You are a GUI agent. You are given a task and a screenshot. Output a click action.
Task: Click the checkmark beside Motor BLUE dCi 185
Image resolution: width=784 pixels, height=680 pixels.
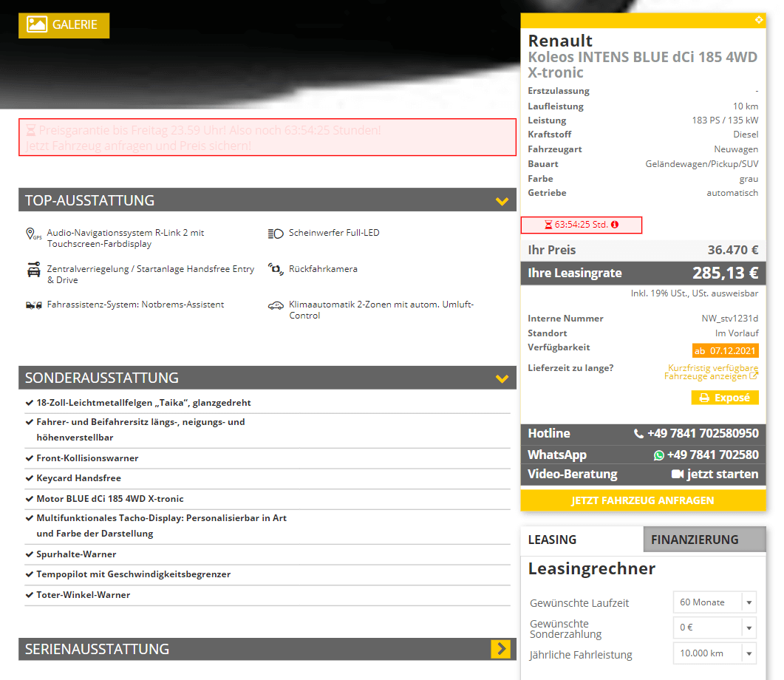pyautogui.click(x=30, y=499)
